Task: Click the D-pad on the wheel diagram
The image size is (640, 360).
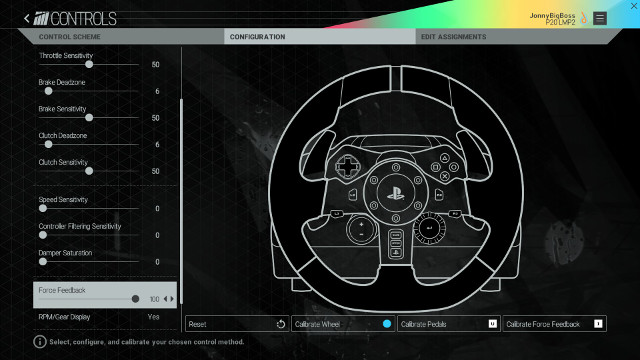Action: pos(348,166)
